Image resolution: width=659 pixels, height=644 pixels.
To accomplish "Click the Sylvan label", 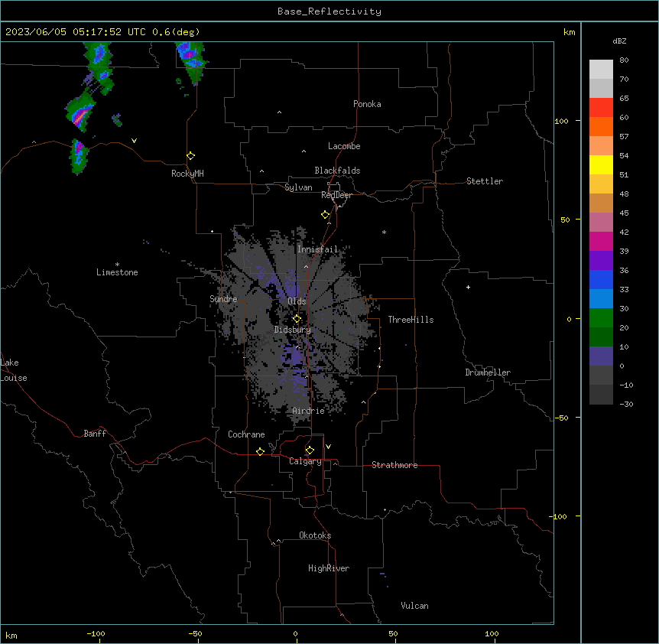I will click(298, 187).
